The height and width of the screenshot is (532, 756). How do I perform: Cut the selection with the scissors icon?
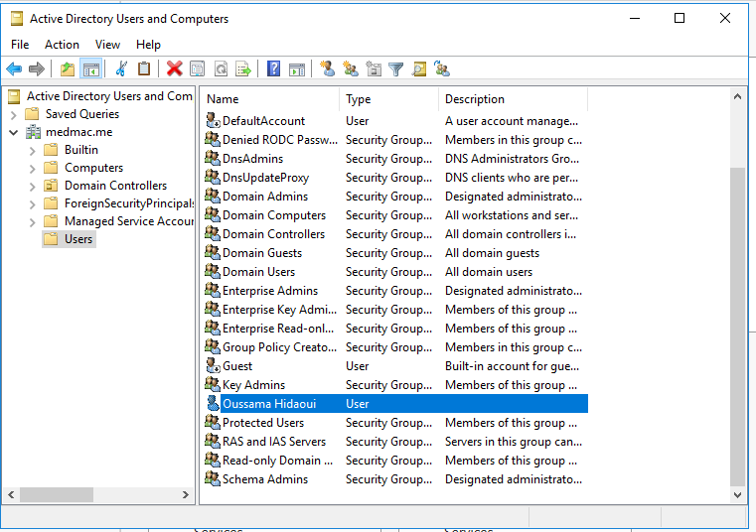121,69
